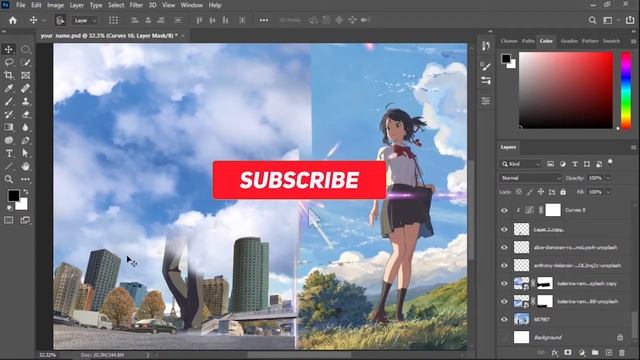The image size is (640, 360).
Task: Click the Share icon
Action: click(x=630, y=20)
